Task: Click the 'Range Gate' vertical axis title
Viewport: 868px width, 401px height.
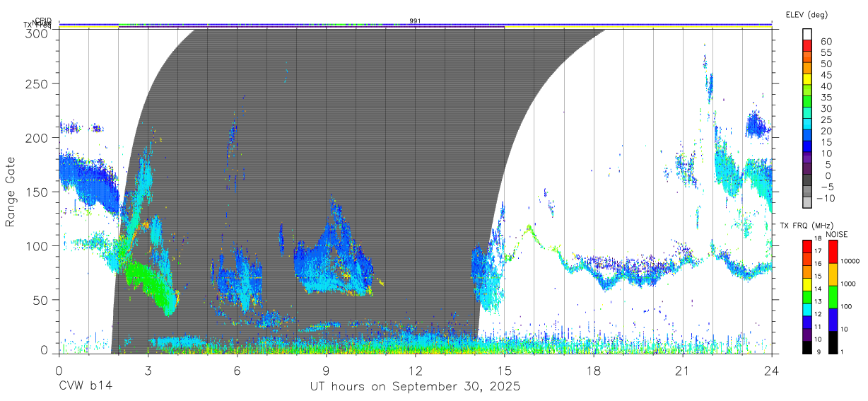Action: (11, 192)
